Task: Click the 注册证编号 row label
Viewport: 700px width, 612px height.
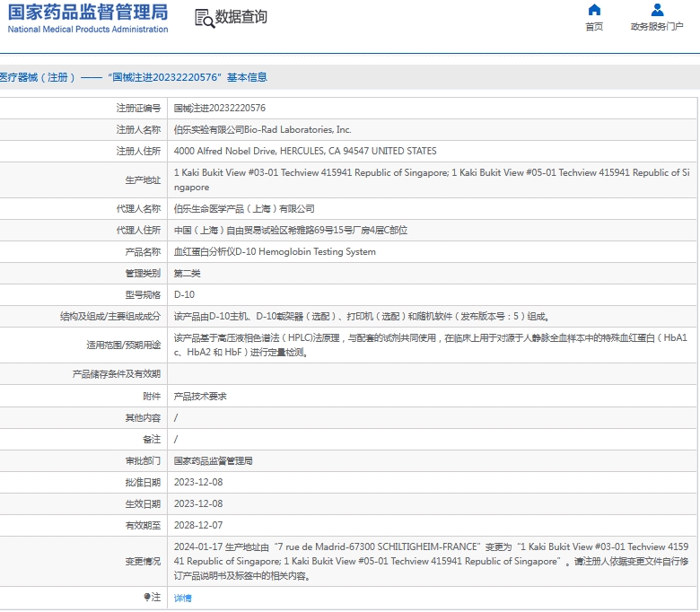Action: pyautogui.click(x=138, y=108)
